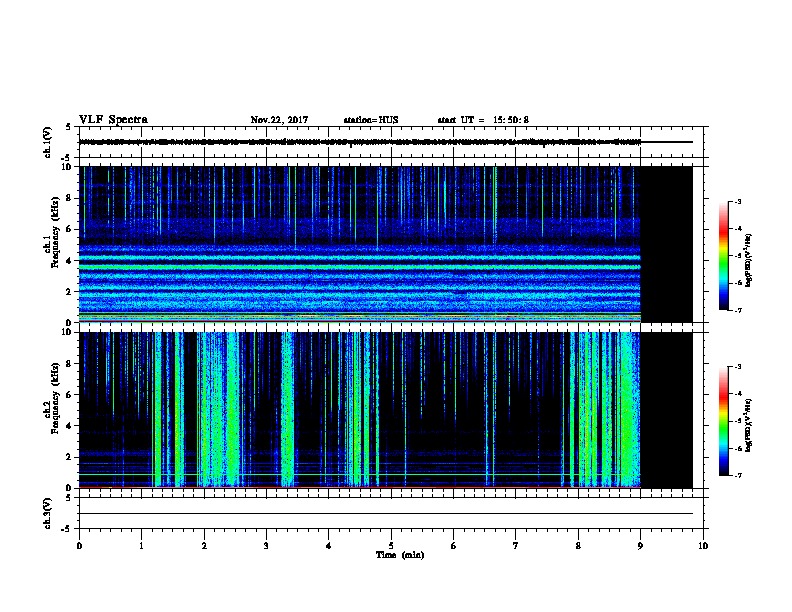Screen dimensions: 792x612
Task: Click the green burst near minute 3.3 in ch.2
Action: [287, 409]
